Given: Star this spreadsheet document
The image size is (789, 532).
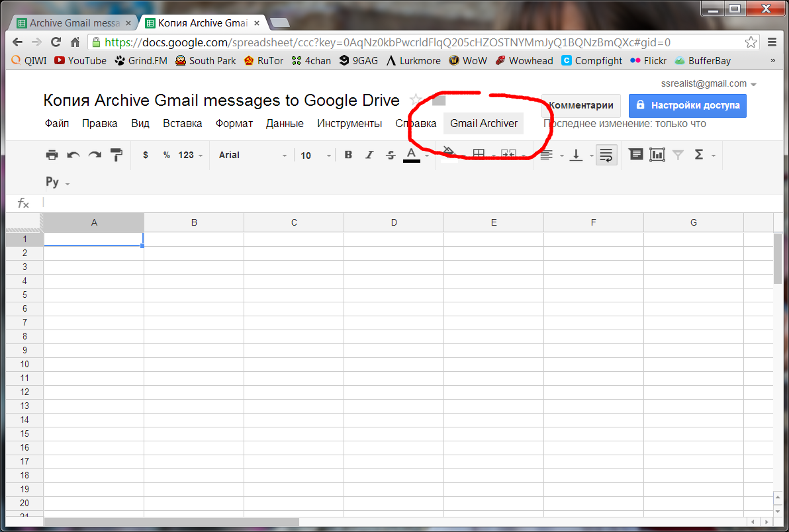Looking at the screenshot, I should [416, 101].
